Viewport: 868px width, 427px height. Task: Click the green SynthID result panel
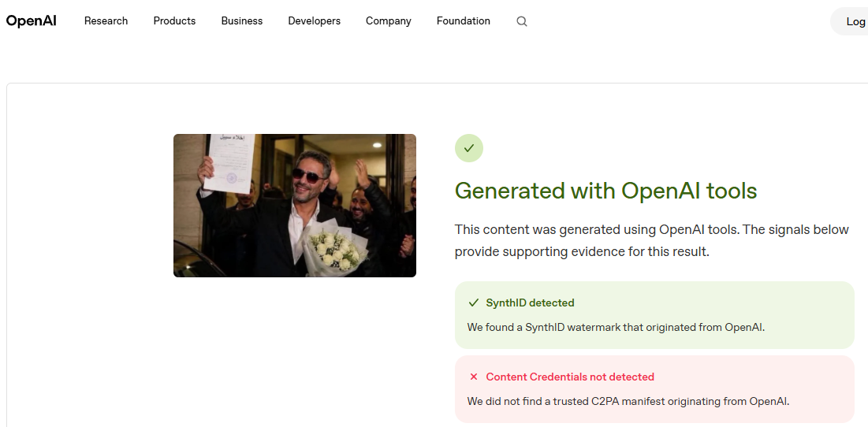(x=654, y=315)
